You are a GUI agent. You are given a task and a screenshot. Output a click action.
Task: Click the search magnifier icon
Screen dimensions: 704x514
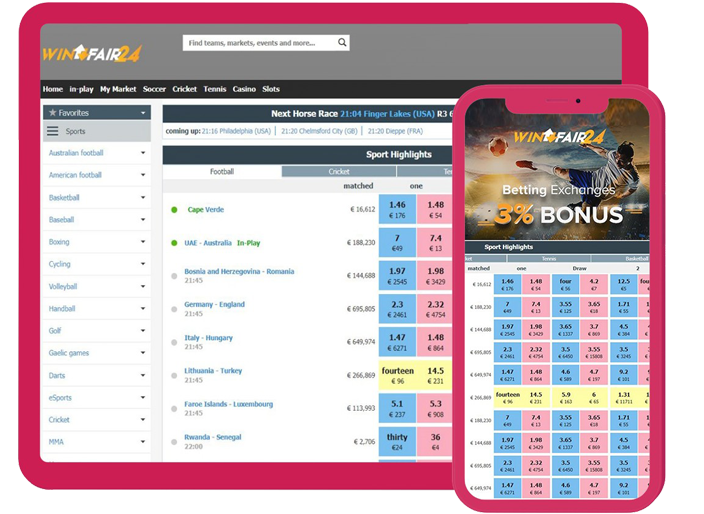pos(342,43)
